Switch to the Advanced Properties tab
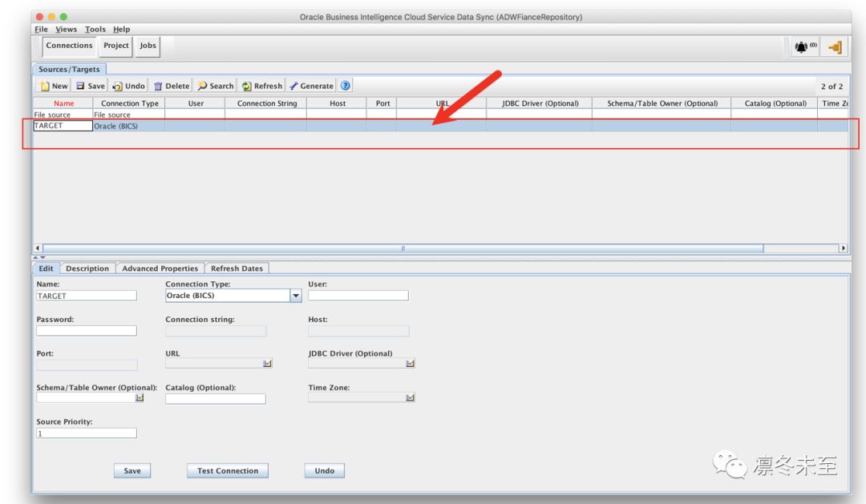 (x=160, y=268)
